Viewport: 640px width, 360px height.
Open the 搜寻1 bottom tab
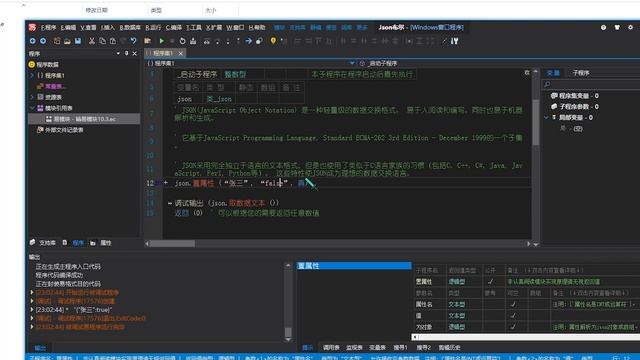(x=400, y=347)
